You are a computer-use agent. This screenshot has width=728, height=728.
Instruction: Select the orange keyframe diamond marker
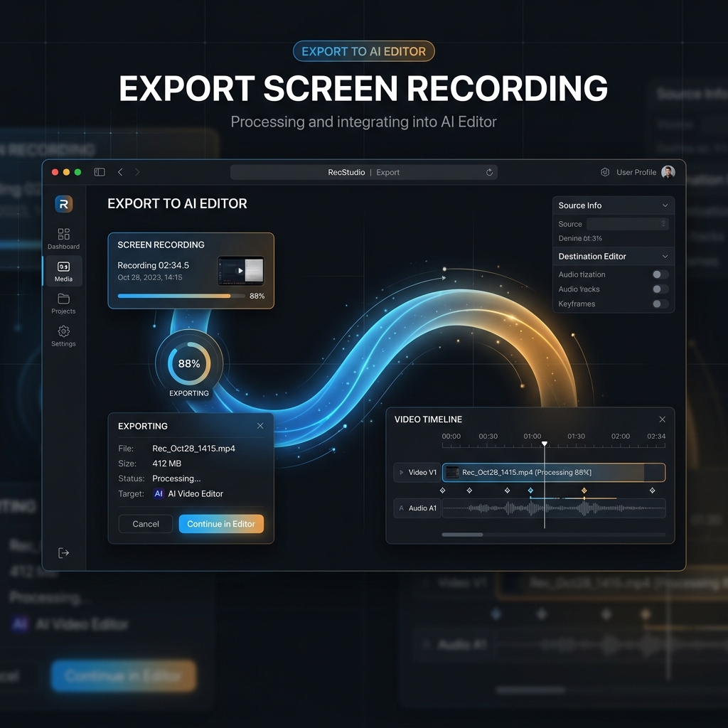tap(584, 491)
